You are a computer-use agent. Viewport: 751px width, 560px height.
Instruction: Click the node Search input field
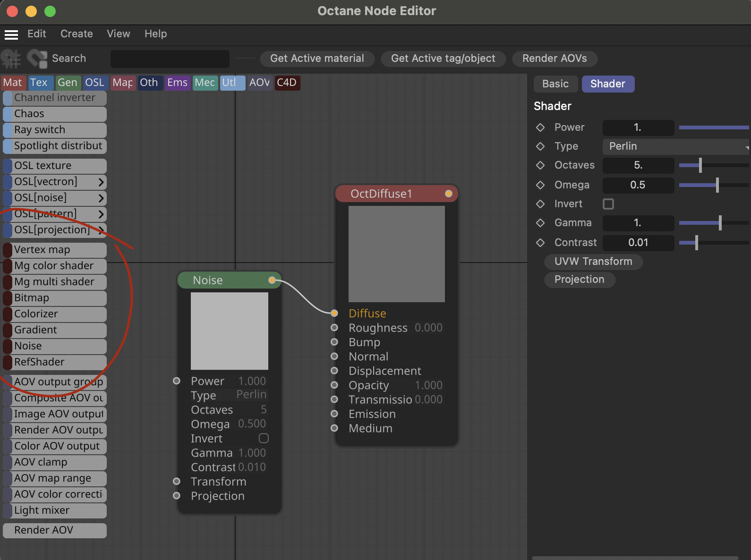pos(170,59)
